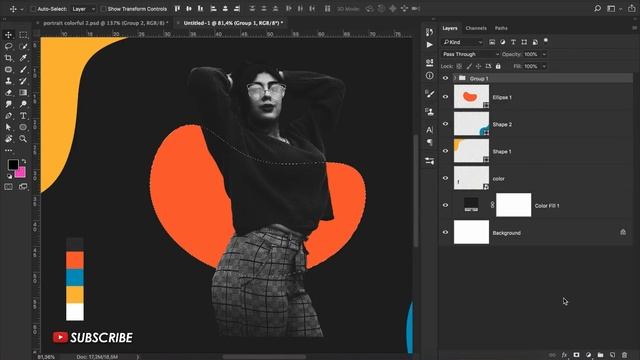640x360 pixels.
Task: Select the Brush tool
Action: tap(23, 69)
